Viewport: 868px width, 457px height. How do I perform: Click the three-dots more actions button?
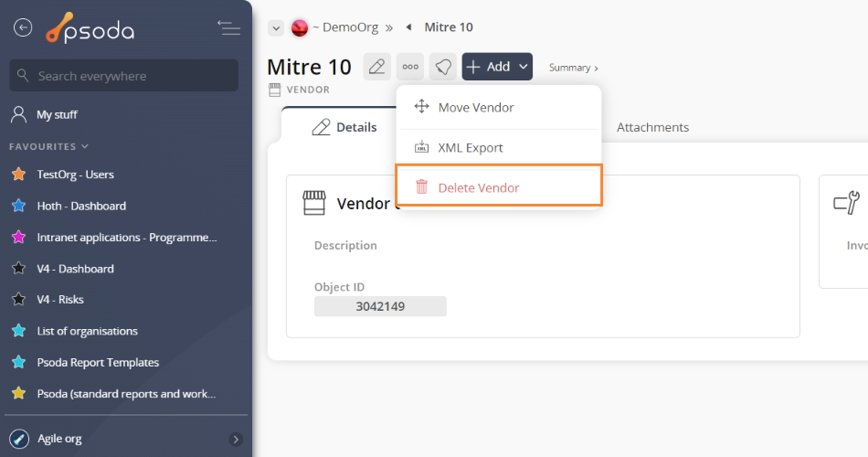pyautogui.click(x=410, y=67)
